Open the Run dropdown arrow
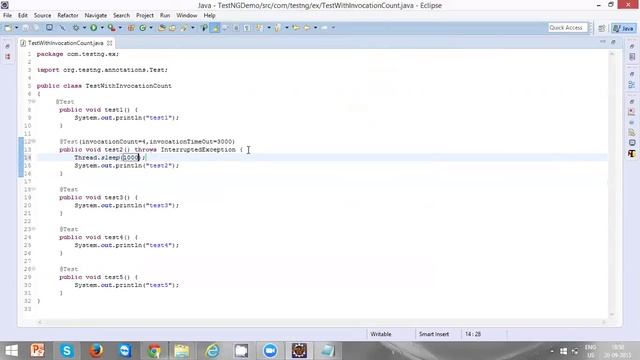Image resolution: width=640 pixels, height=360 pixels. tap(102, 28)
